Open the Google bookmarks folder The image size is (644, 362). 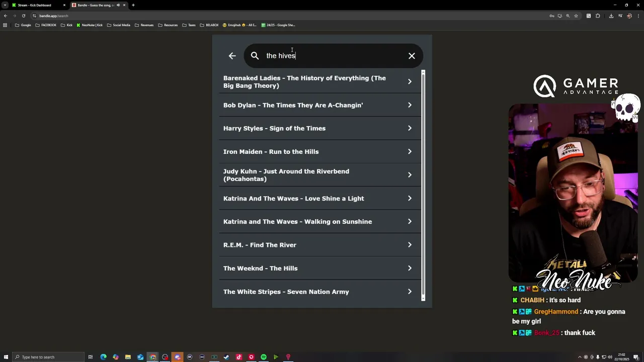(23, 25)
